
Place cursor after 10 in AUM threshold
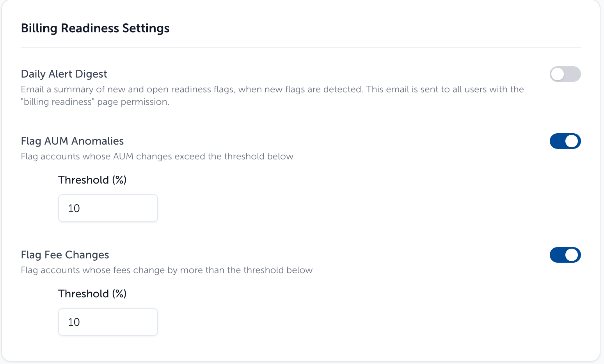point(81,209)
